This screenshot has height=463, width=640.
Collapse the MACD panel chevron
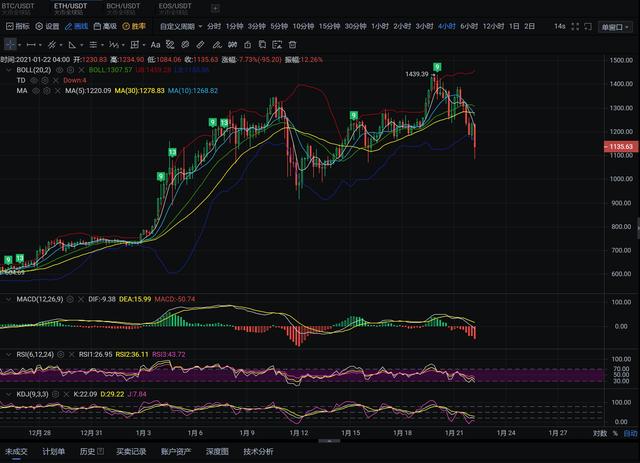click(8, 299)
